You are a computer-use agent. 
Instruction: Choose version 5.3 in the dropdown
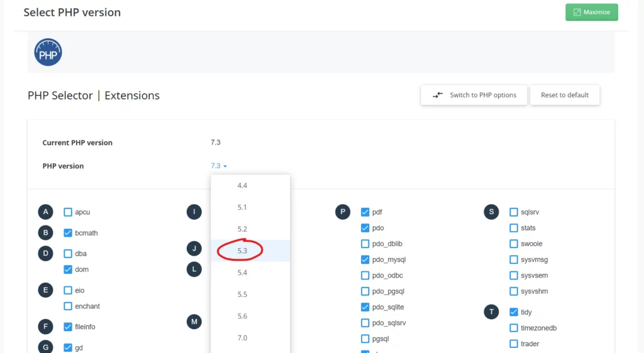pyautogui.click(x=250, y=251)
